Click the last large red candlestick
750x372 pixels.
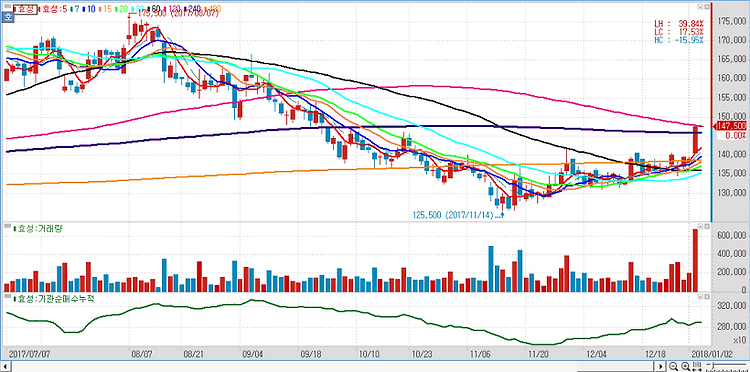click(695, 139)
